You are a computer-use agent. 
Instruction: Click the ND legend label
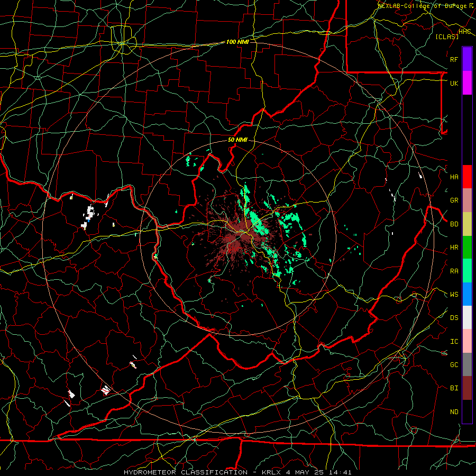pyautogui.click(x=454, y=412)
